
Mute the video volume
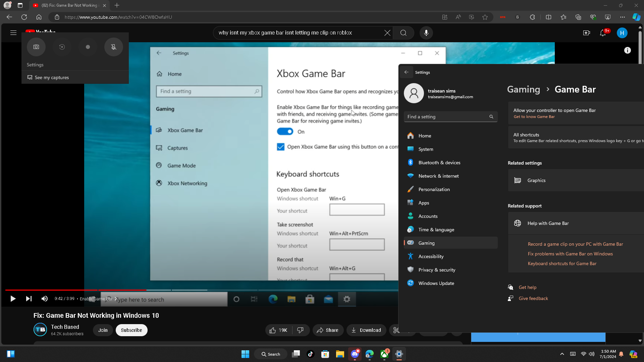(45, 299)
